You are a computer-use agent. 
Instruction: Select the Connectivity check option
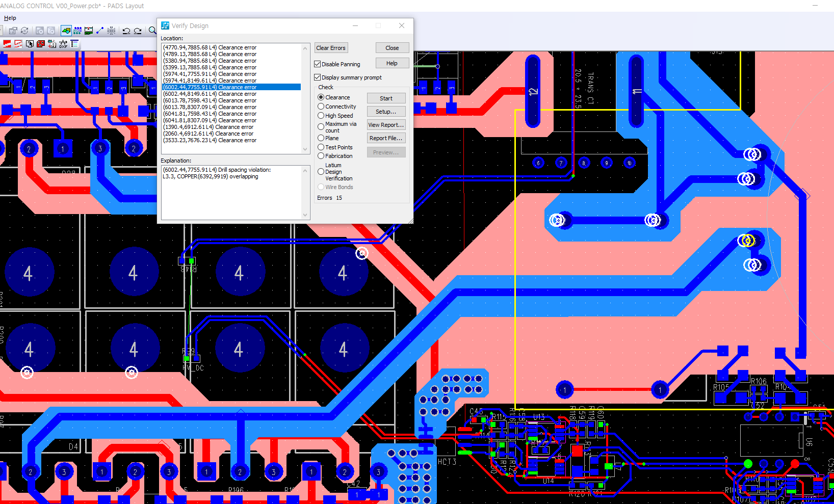(321, 107)
